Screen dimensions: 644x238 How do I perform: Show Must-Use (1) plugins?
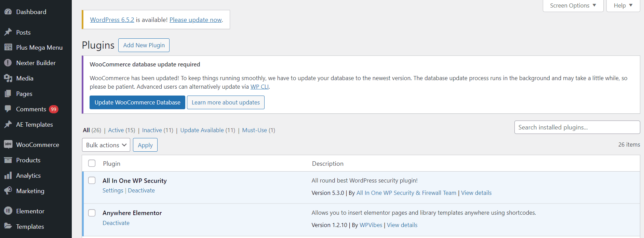pyautogui.click(x=258, y=130)
